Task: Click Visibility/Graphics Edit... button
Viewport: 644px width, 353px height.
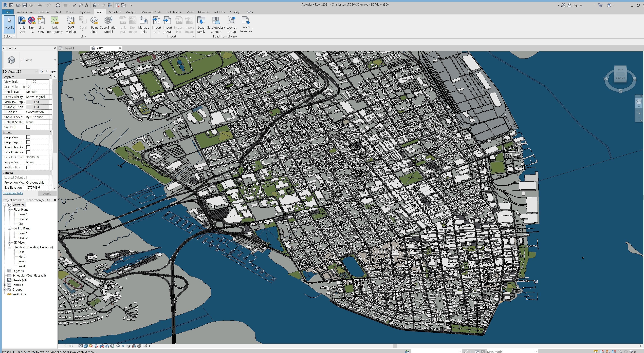Action: point(37,102)
